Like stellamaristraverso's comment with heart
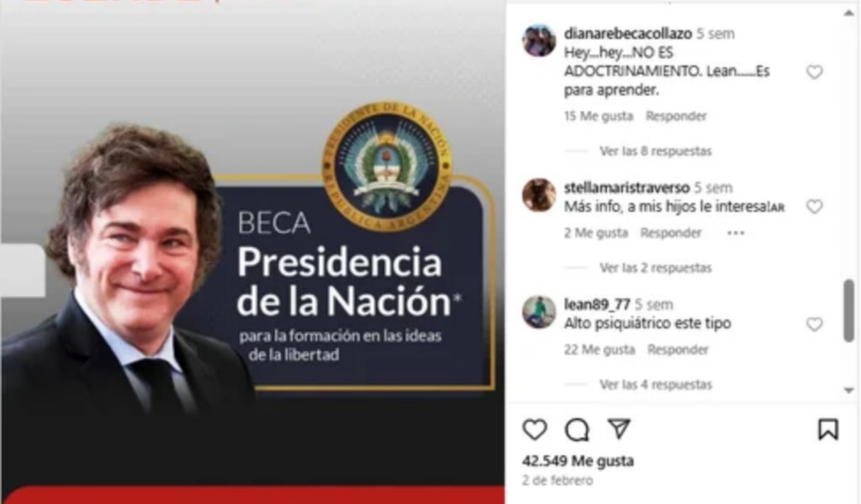861x504 pixels. [814, 206]
